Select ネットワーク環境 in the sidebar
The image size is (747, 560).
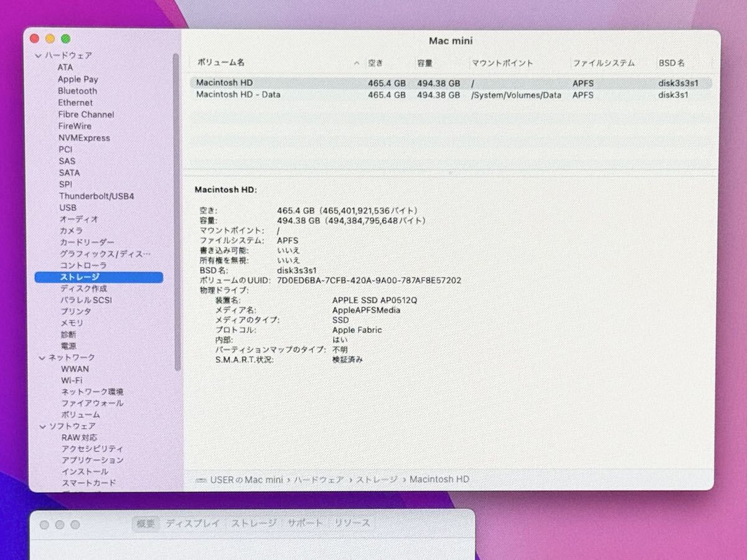92,392
